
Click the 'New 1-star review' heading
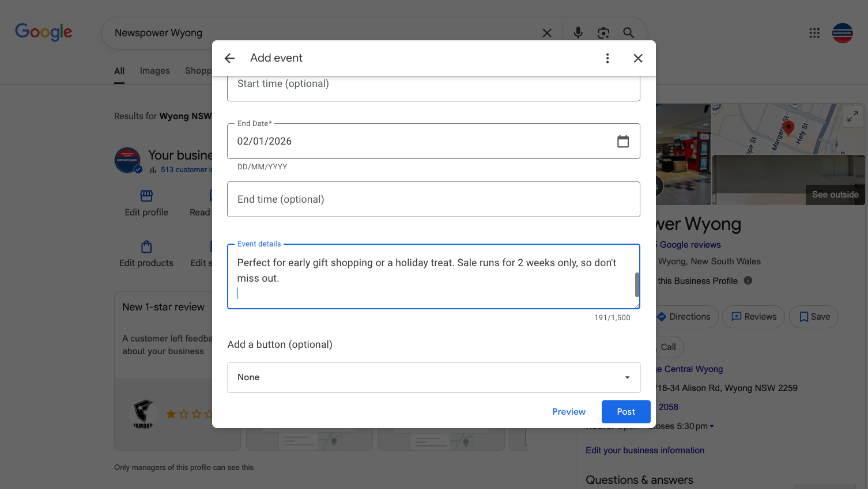click(163, 307)
